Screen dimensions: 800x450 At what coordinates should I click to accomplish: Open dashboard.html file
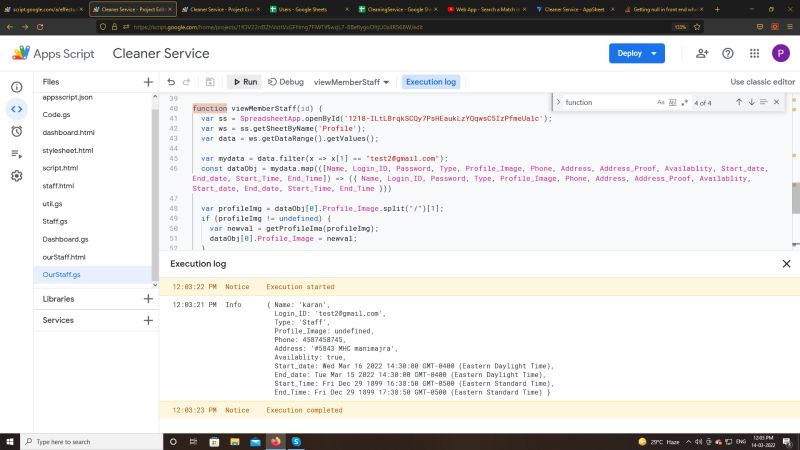coord(68,133)
